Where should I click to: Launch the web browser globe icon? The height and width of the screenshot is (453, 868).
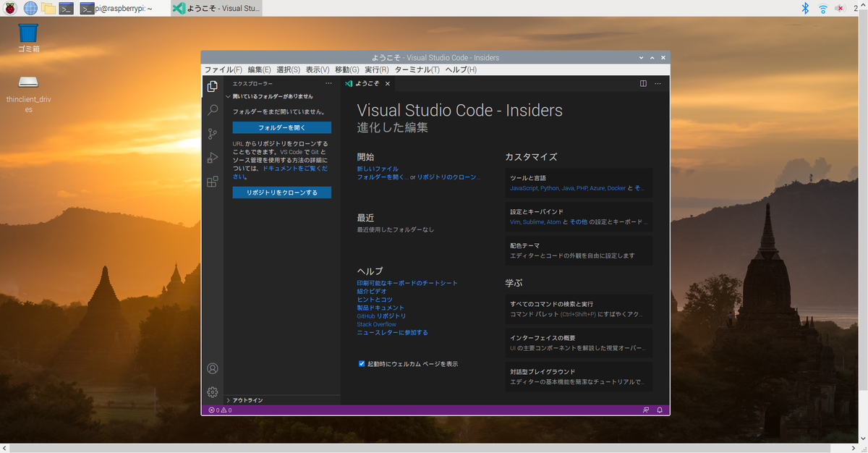30,8
